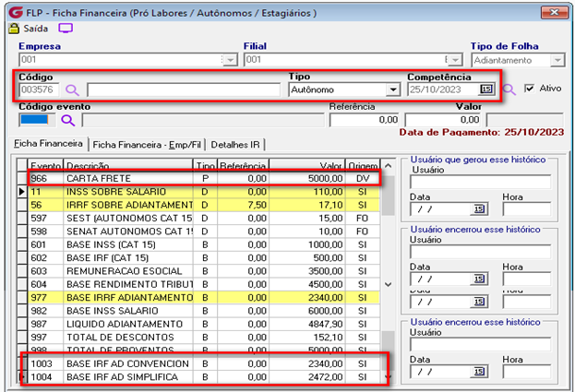The width and height of the screenshot is (575, 392).
Task: Select the BASE IRF AD SIMPLIFICA row
Action: coord(204,377)
